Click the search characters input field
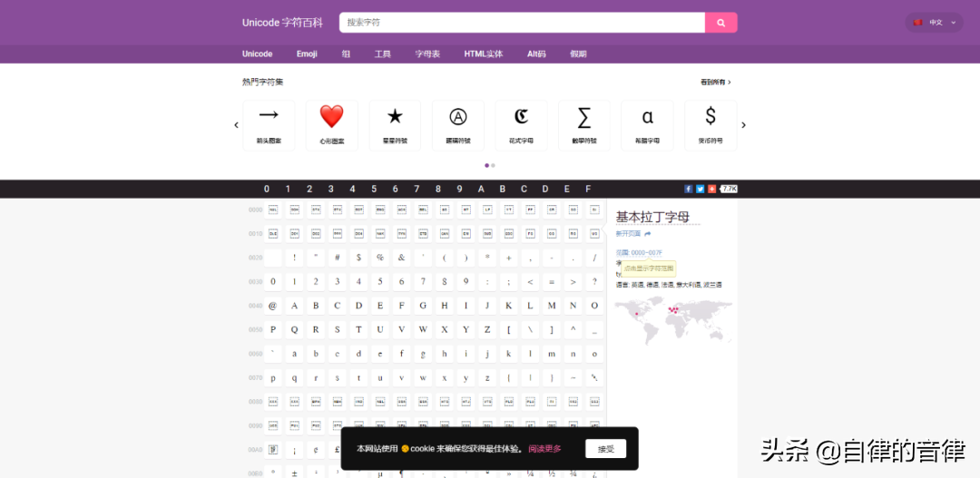The width and height of the screenshot is (980, 478). (522, 23)
